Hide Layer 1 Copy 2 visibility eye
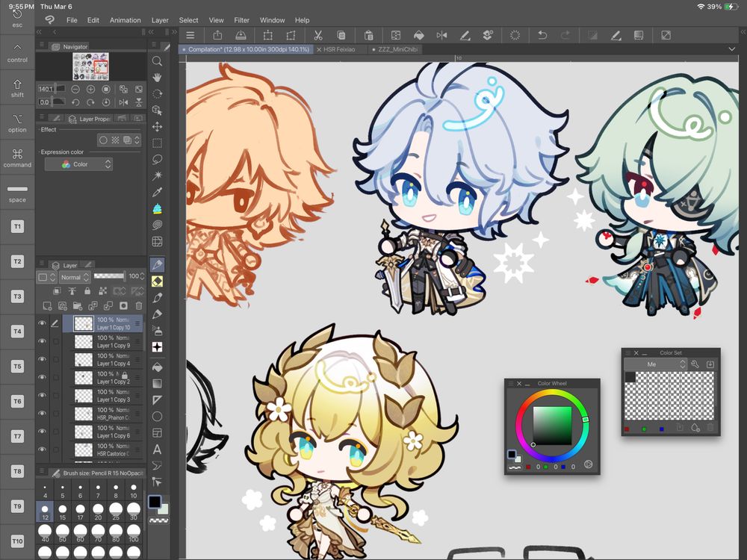Screen dimensions: 747x560 coord(42,378)
